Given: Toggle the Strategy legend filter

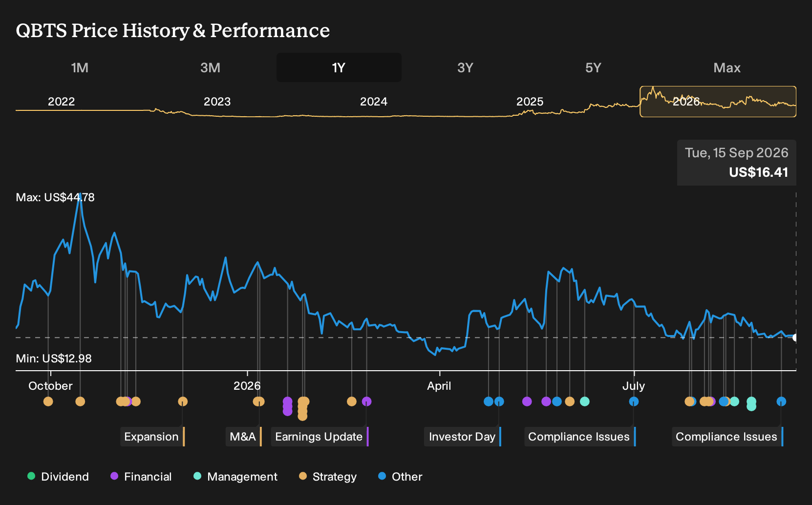Looking at the screenshot, I should 328,477.
